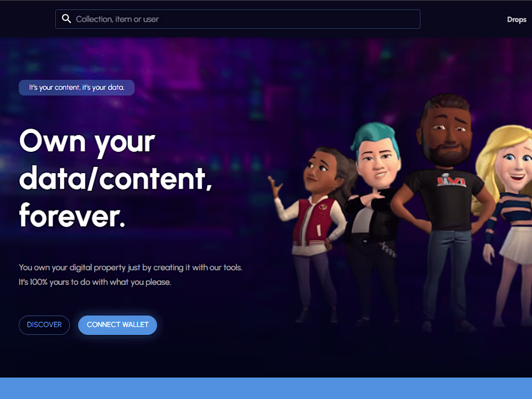532x399 pixels.
Task: Click the hero description text about digital property
Action: [x=130, y=274]
